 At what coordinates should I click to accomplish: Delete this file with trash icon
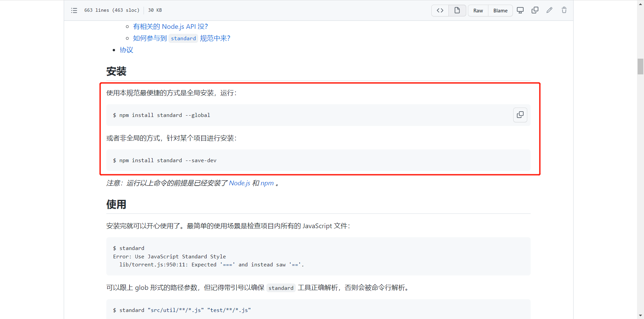click(x=564, y=10)
